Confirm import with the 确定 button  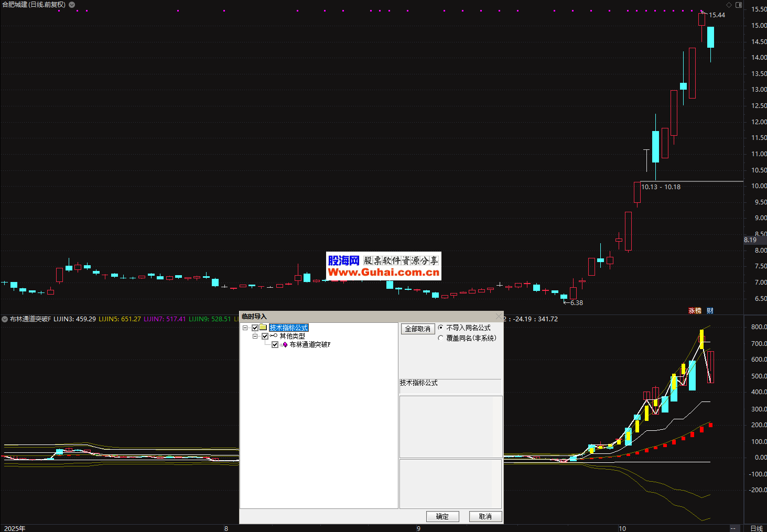442,516
